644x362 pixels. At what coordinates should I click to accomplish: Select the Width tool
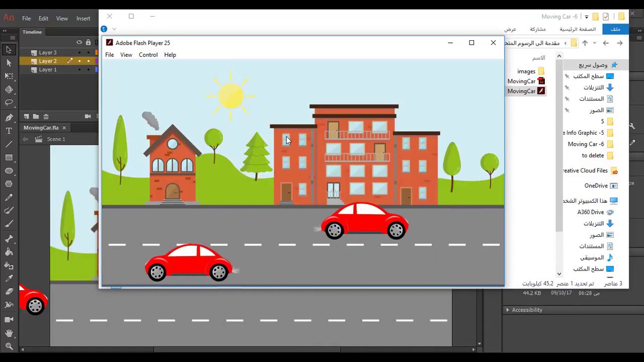click(9, 305)
